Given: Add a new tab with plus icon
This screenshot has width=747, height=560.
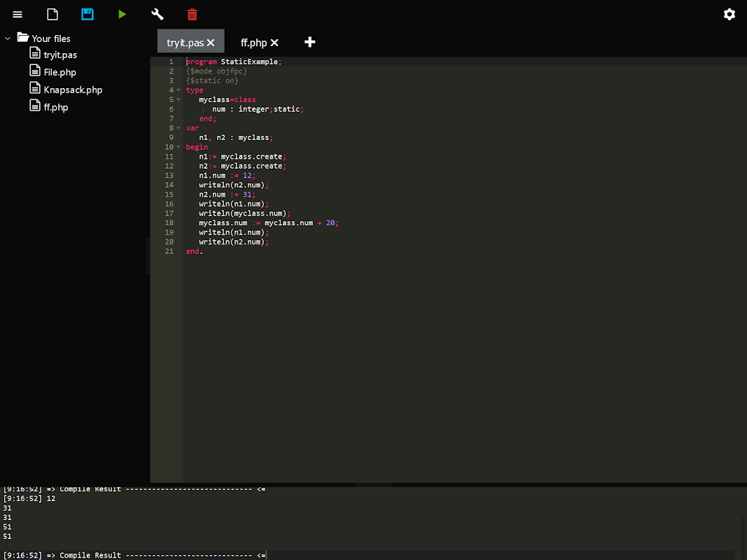Looking at the screenshot, I should tap(310, 43).
